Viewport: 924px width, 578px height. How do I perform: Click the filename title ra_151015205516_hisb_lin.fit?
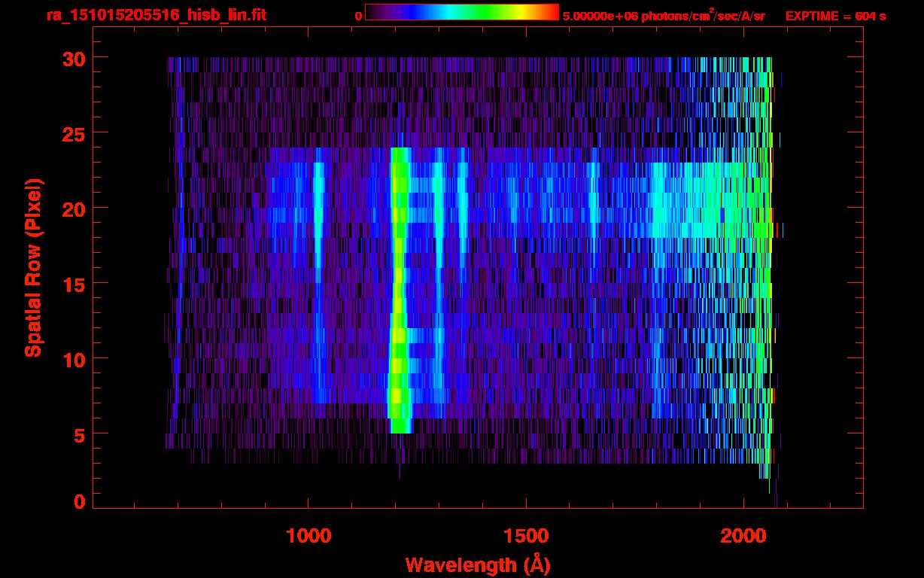pos(157,15)
